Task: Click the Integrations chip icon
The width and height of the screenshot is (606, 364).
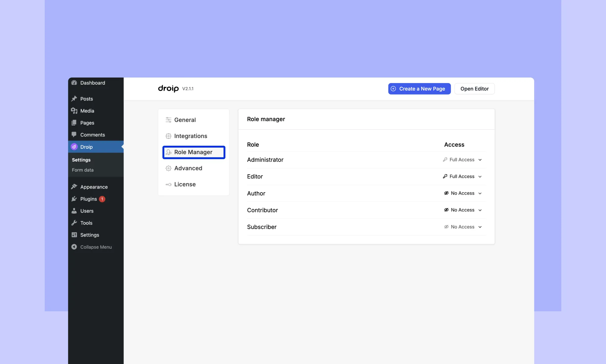Action: pos(168,136)
